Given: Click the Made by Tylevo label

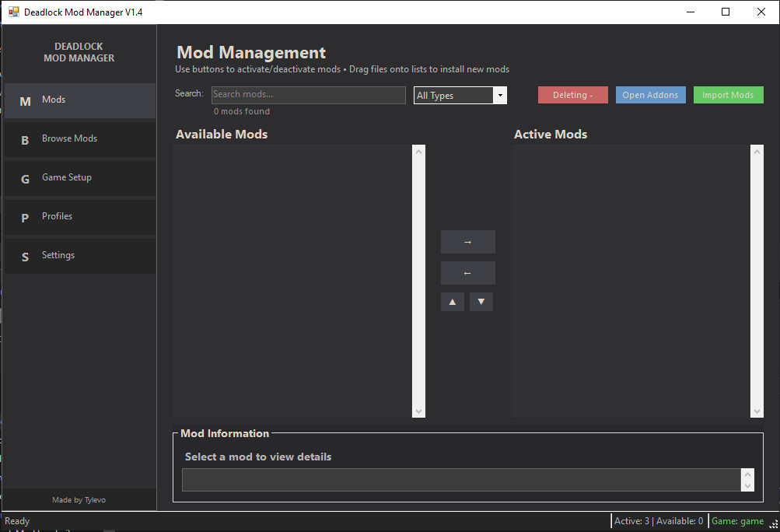Looking at the screenshot, I should tap(79, 499).
